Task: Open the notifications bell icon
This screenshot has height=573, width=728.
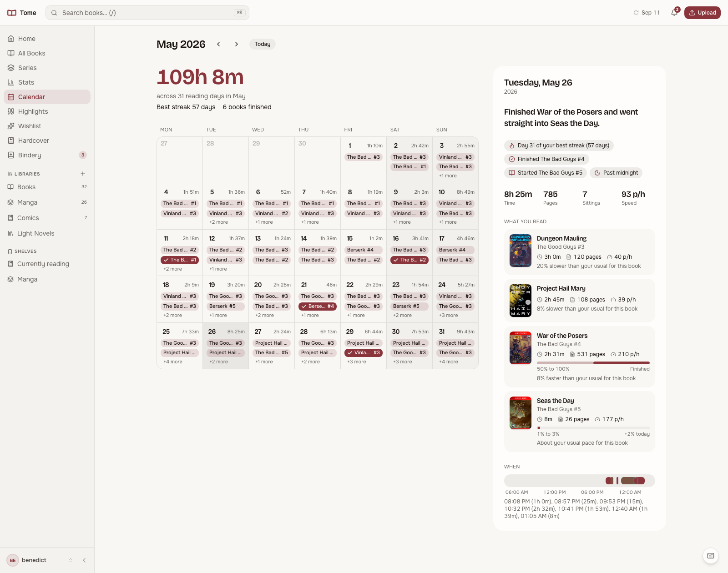Action: [674, 13]
